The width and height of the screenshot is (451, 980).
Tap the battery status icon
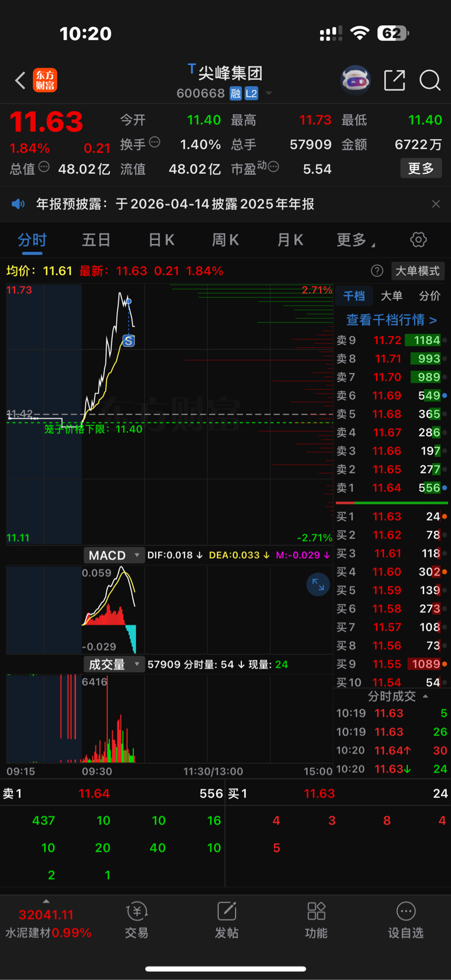tap(393, 33)
